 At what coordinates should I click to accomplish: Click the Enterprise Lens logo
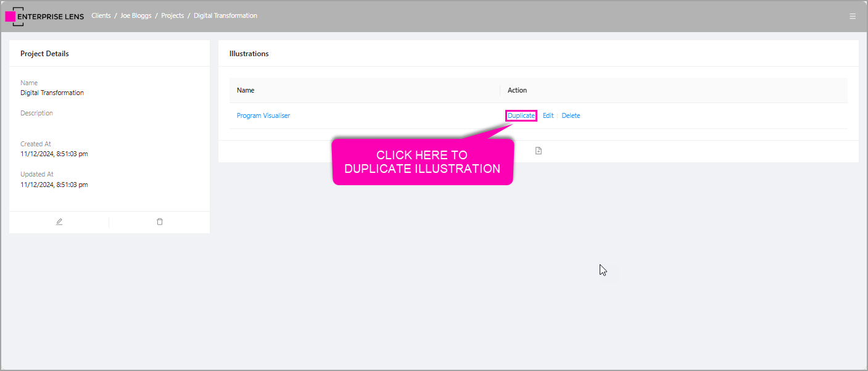pos(45,17)
